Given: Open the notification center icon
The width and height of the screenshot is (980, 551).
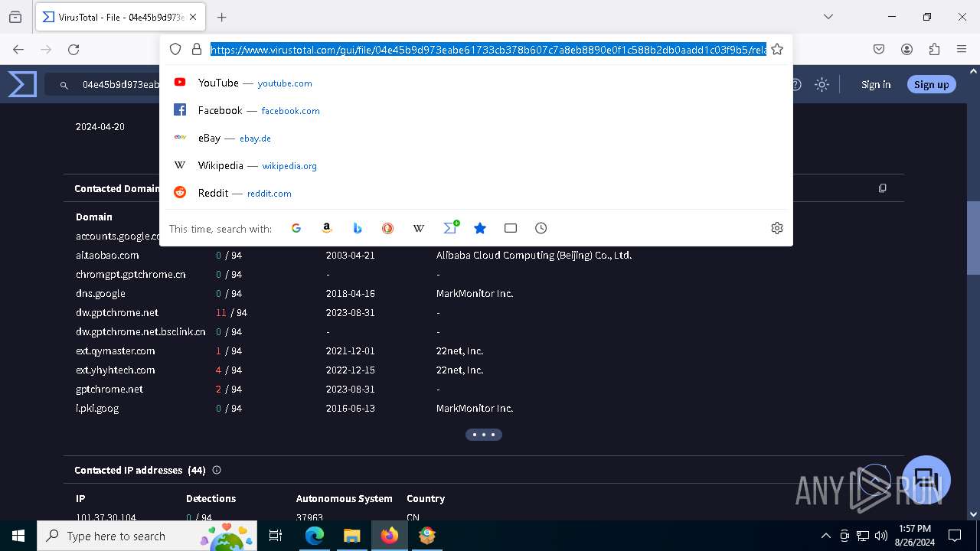Looking at the screenshot, I should [955, 536].
